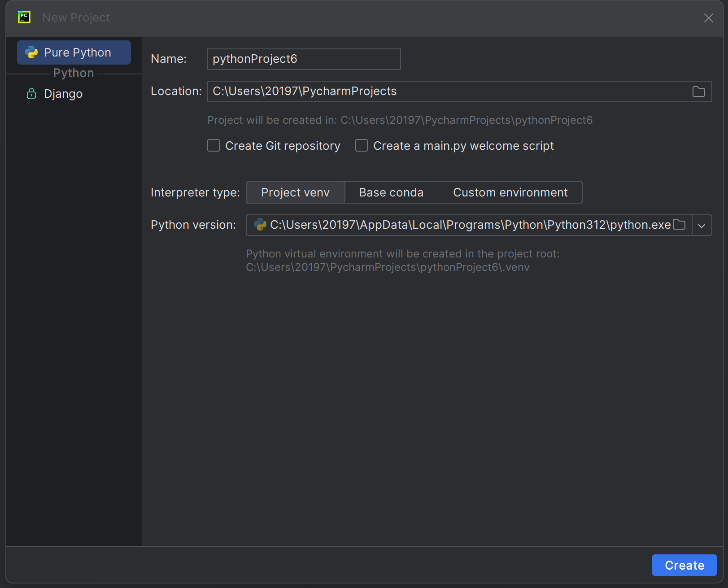This screenshot has width=728, height=588.
Task: Open the interpreter file browser folder icon
Action: 680,225
